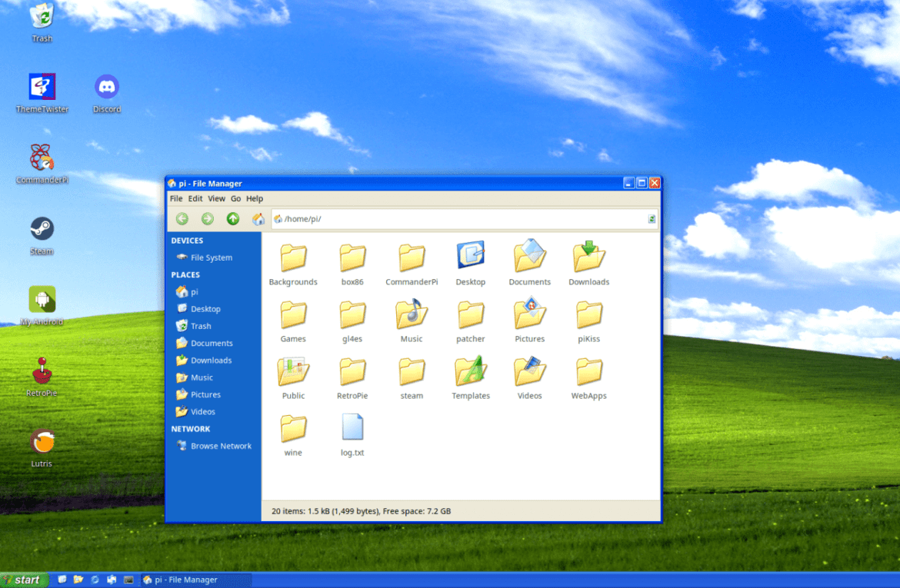Open the Go menu

tap(235, 198)
